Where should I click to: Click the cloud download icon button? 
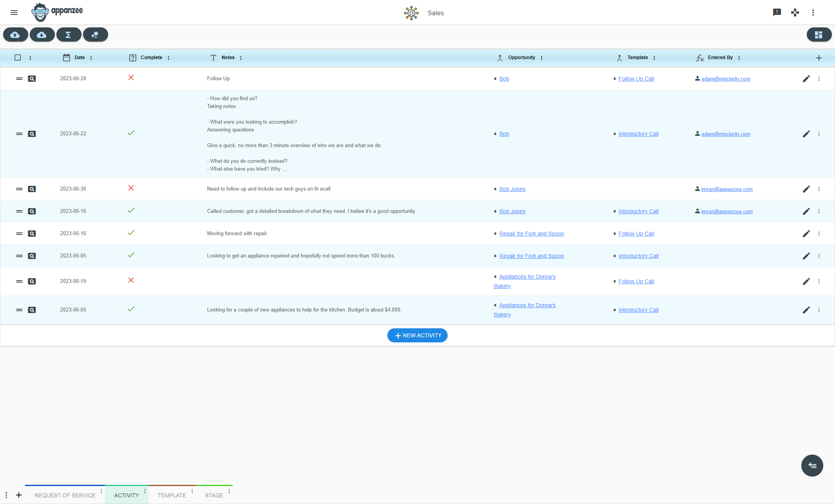(x=42, y=35)
